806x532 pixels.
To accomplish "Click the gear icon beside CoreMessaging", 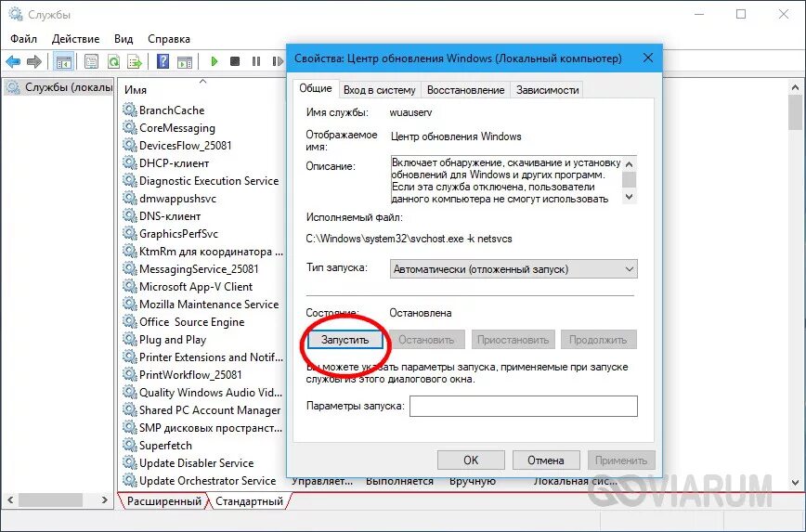I will point(130,127).
